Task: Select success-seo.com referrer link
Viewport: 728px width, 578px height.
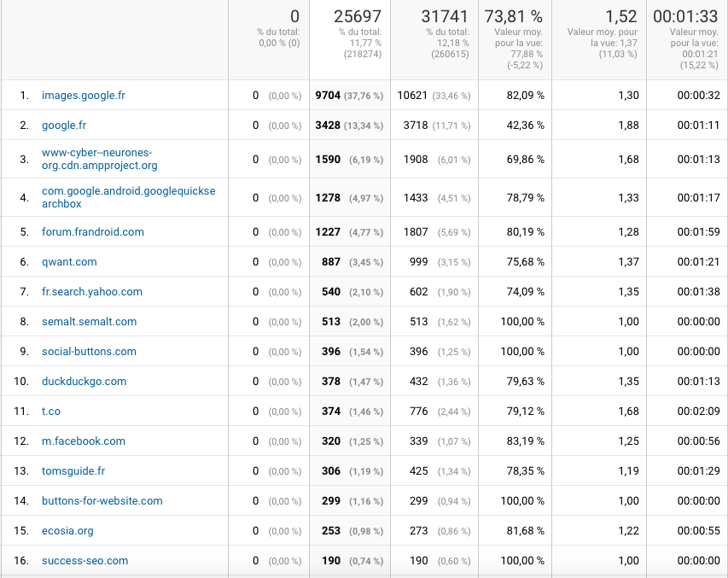Action: [84, 561]
